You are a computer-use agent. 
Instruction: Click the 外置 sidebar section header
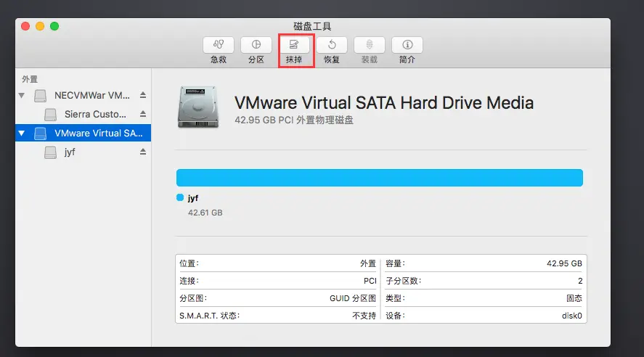coord(30,79)
